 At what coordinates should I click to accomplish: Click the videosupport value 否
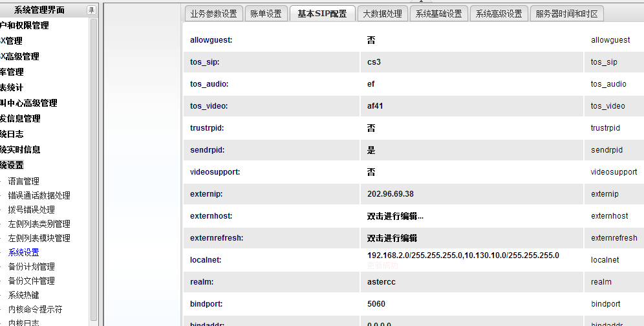click(x=371, y=172)
